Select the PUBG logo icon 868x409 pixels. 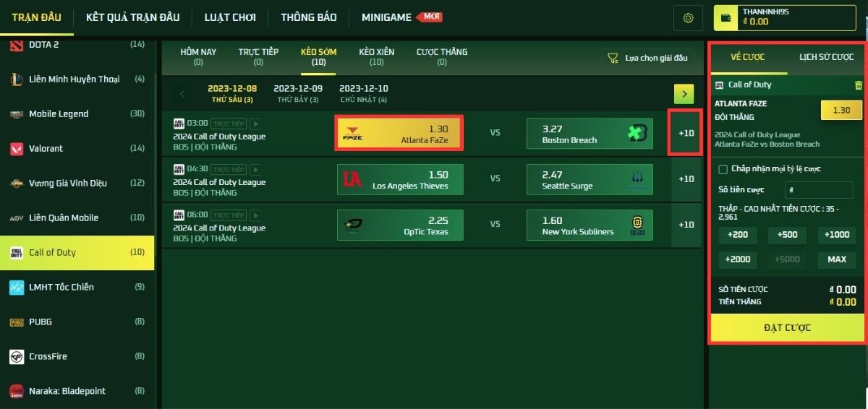(17, 322)
